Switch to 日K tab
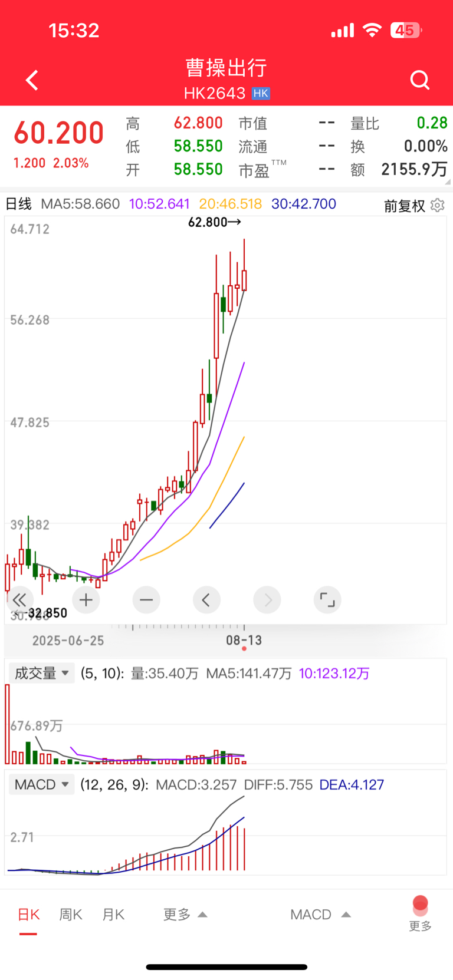453x980 pixels. [28, 915]
